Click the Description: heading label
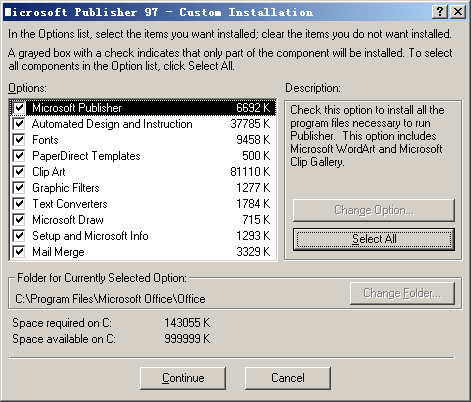Screen dimensions: 471x402 click(313, 88)
